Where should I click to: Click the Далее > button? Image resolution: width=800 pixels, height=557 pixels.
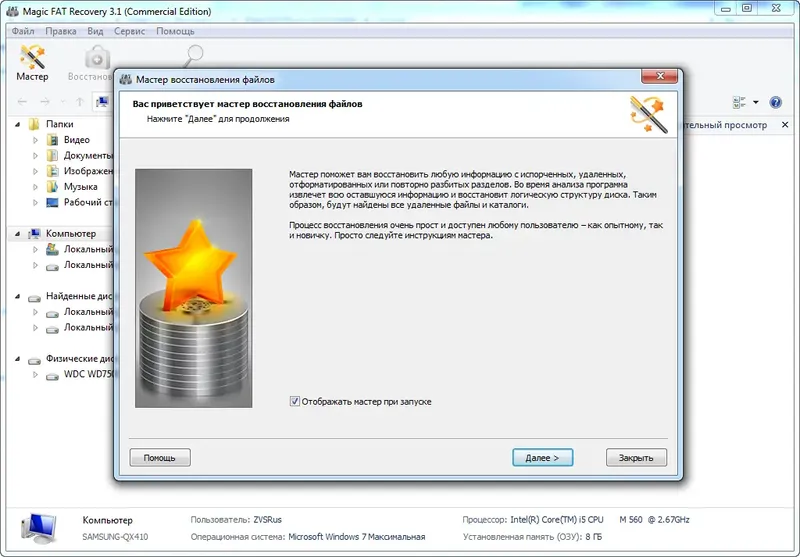point(542,458)
